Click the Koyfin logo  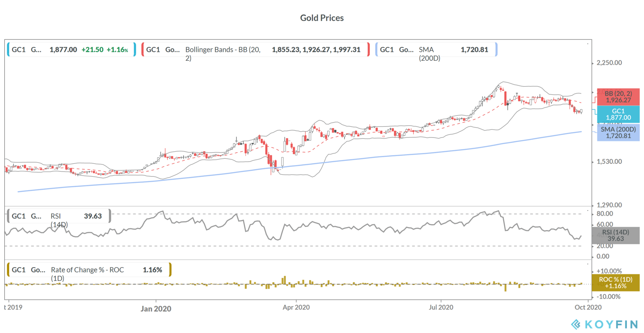pyautogui.click(x=604, y=324)
